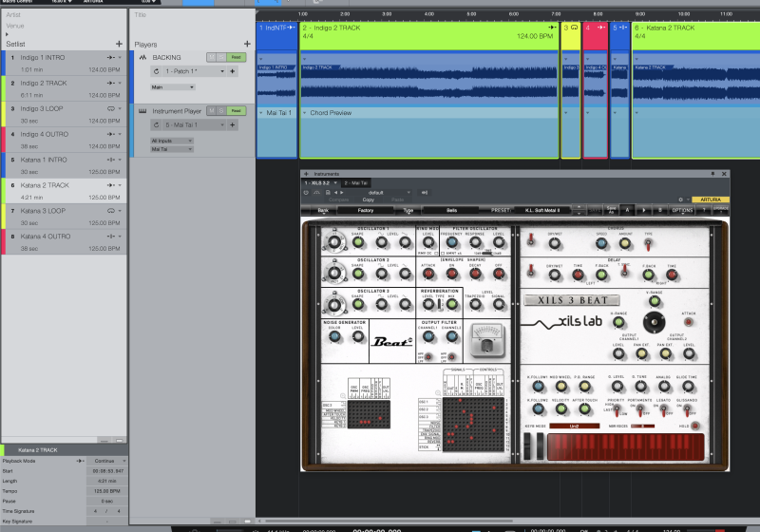Screen dimensions: 760x532
Task: Pin the Instruments plugin window
Action: [714, 174]
